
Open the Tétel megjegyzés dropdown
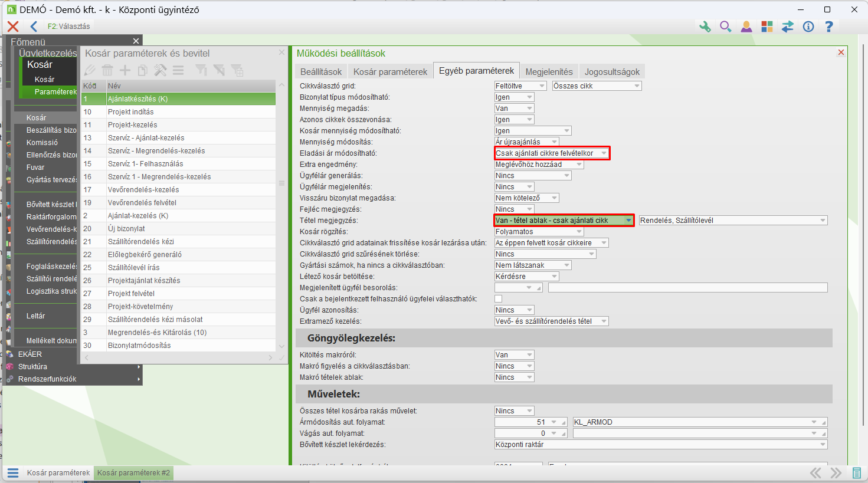pyautogui.click(x=564, y=221)
